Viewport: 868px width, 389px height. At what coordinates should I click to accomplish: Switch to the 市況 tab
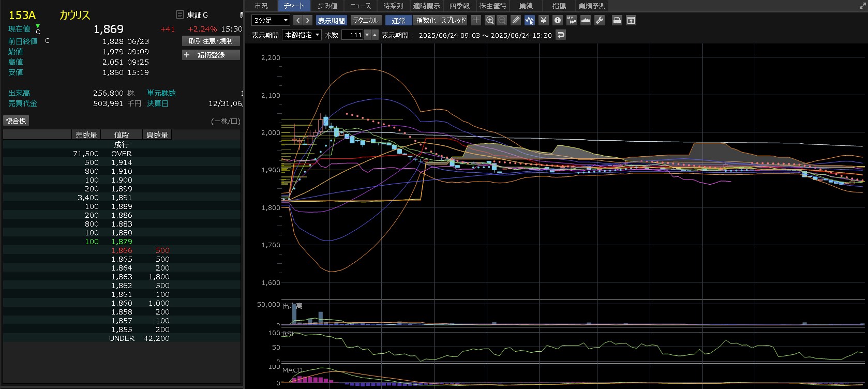coord(261,6)
